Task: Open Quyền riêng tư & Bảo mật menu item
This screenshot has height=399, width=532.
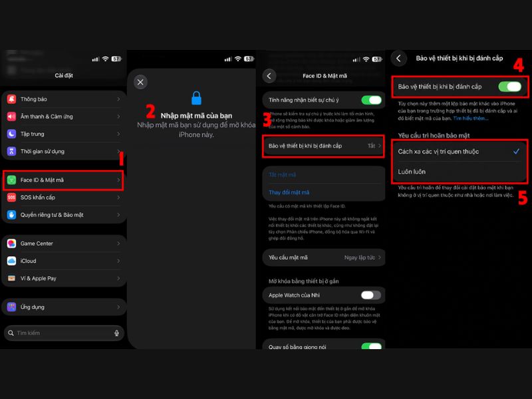Action: [63, 215]
